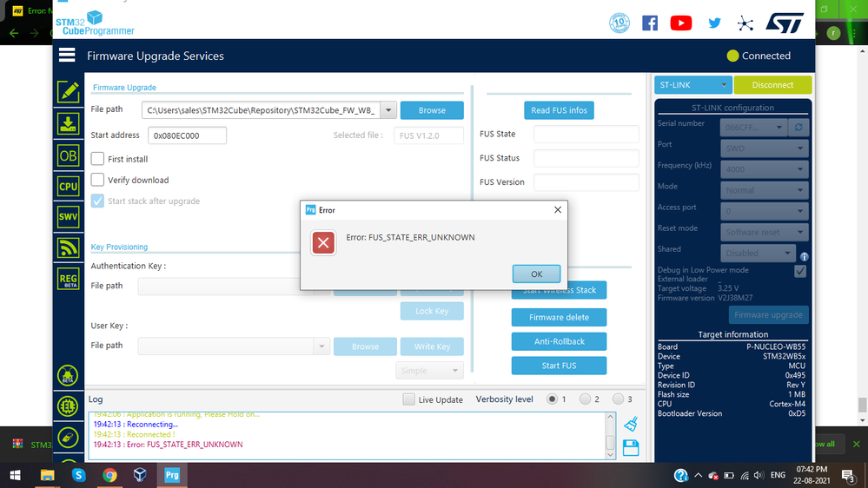Viewport: 868px width, 488px height.
Task: Click the ENG language indicator in tray
Action: click(x=778, y=475)
